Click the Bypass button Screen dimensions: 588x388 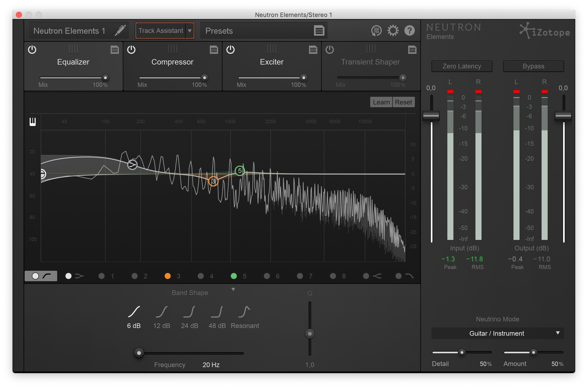click(533, 66)
